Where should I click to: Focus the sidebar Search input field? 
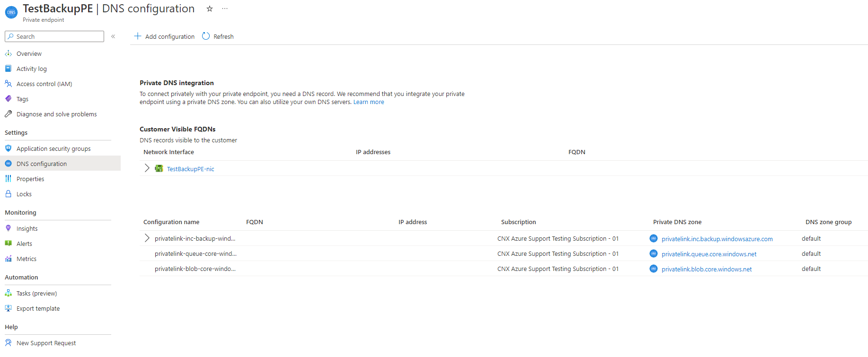tap(54, 36)
